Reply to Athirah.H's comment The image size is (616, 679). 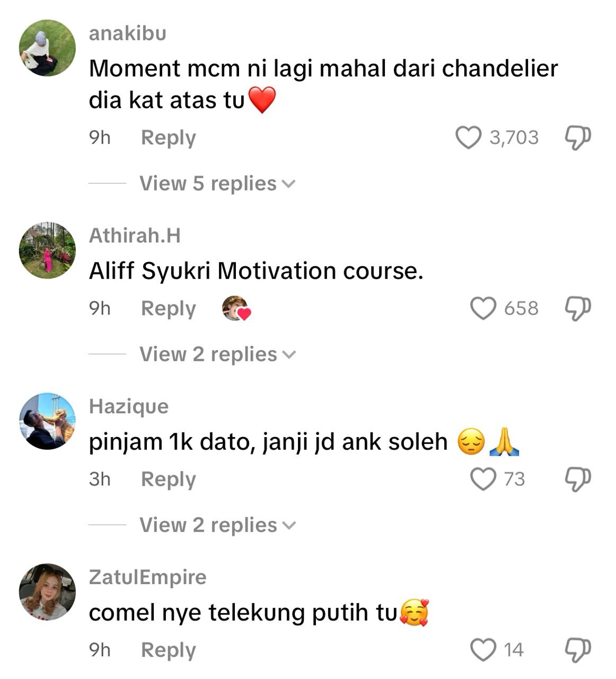pyautogui.click(x=168, y=309)
